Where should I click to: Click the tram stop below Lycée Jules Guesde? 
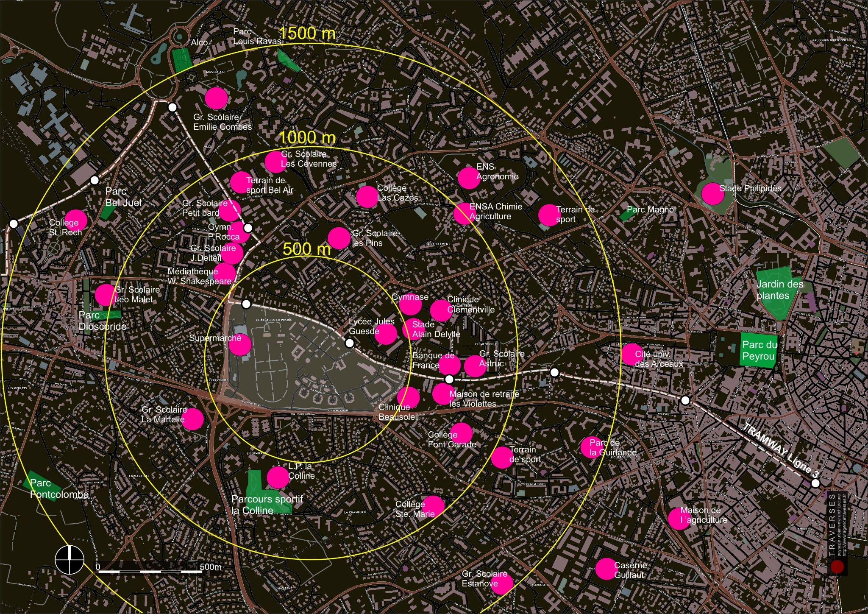(350, 343)
